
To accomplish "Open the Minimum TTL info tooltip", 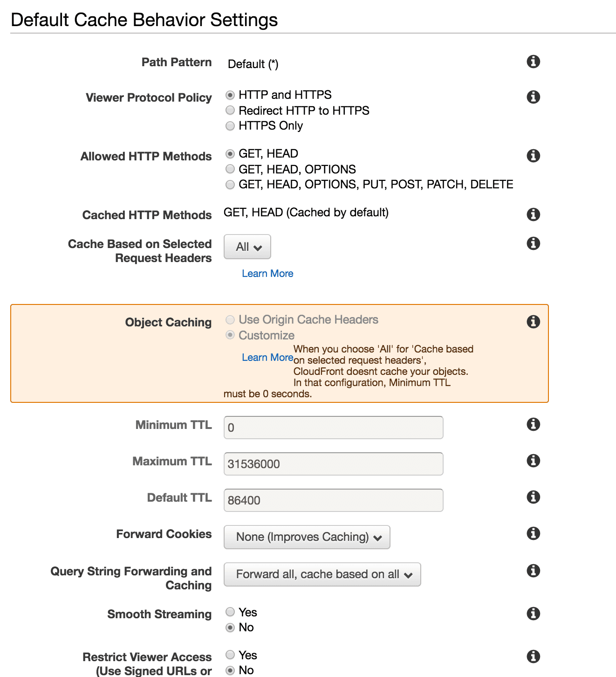I will point(533,424).
